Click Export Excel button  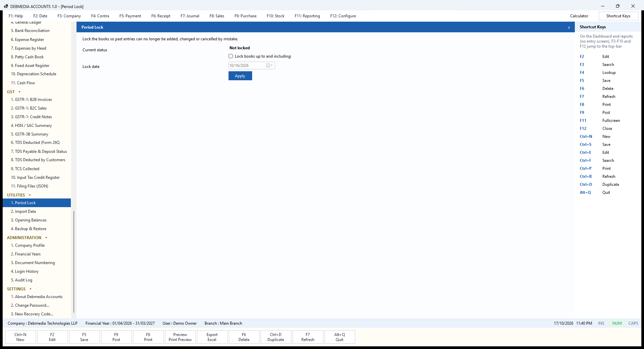point(212,337)
